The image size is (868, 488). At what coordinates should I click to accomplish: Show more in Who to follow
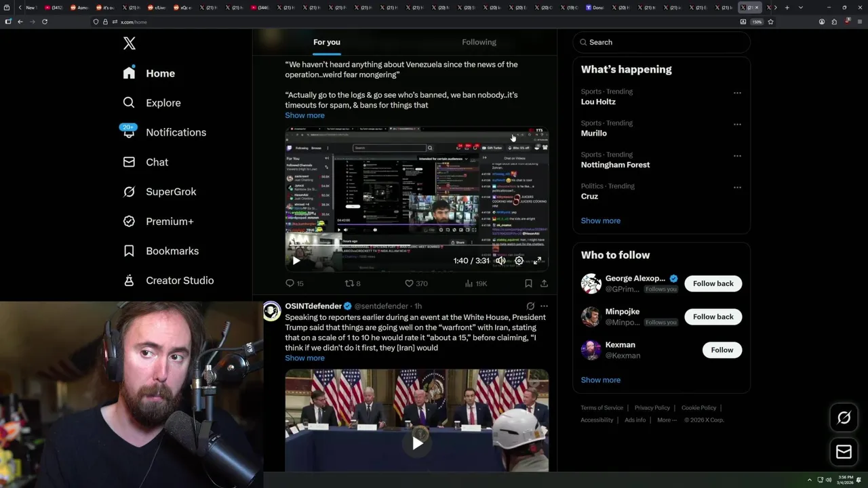point(600,380)
